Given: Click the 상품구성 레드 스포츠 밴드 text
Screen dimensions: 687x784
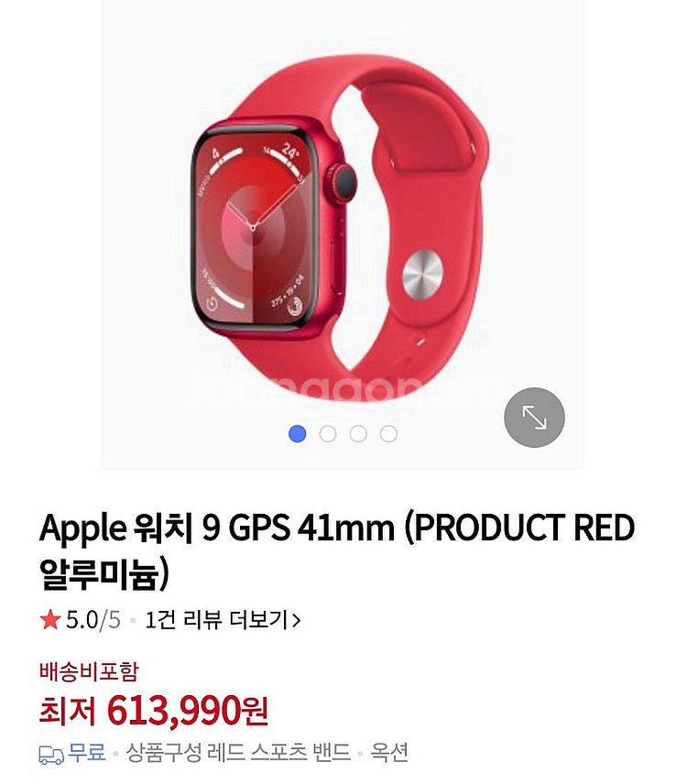Looking at the screenshot, I should (238, 752).
